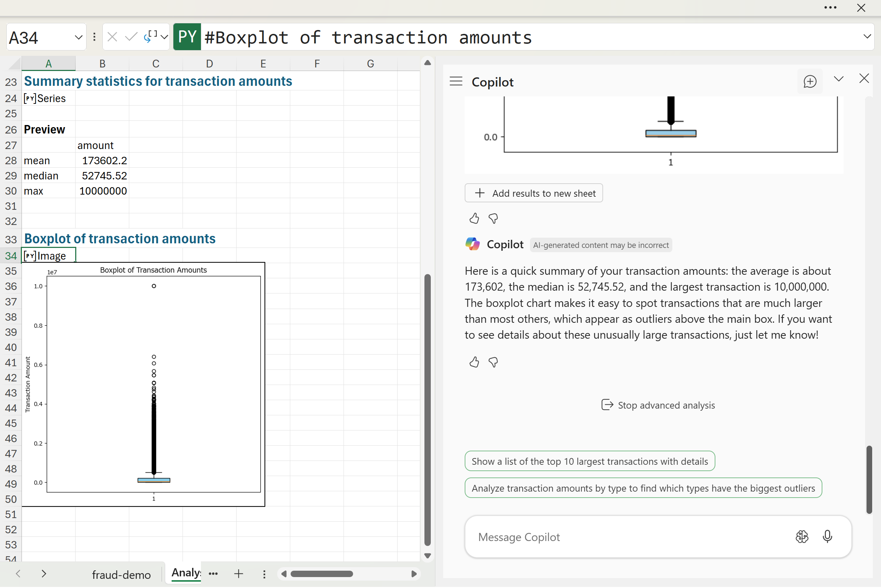Expand the formula bar chevron
The height and width of the screenshot is (588, 881).
coord(867,36)
